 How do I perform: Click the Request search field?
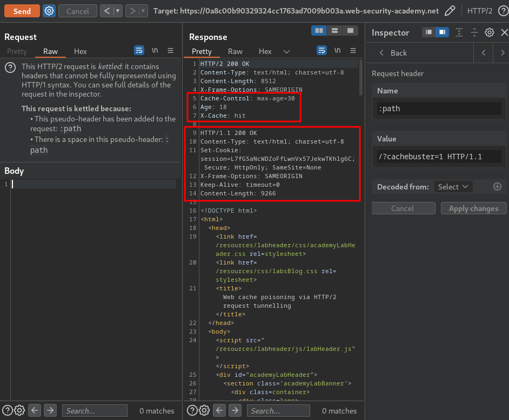point(95,411)
